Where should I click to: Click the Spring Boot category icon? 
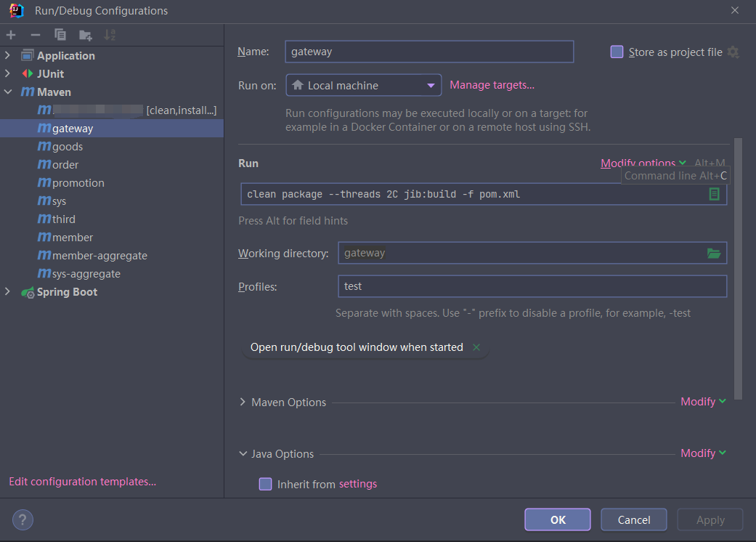28,292
